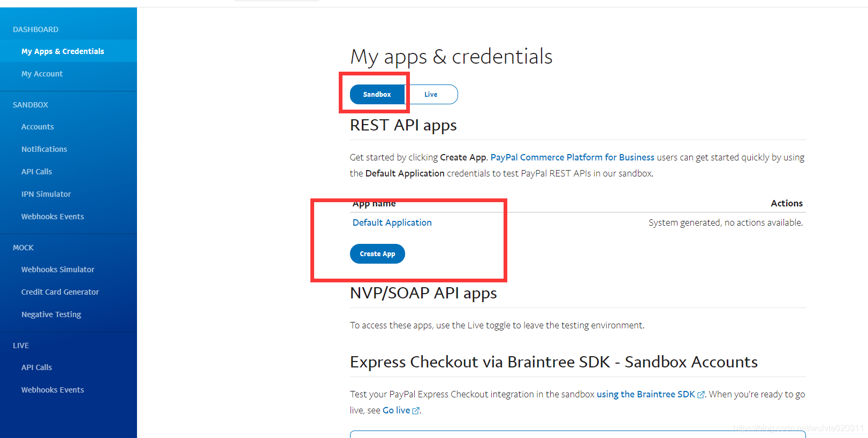Image resolution: width=868 pixels, height=438 pixels.
Task: Open Live API Calls
Action: tap(36, 367)
